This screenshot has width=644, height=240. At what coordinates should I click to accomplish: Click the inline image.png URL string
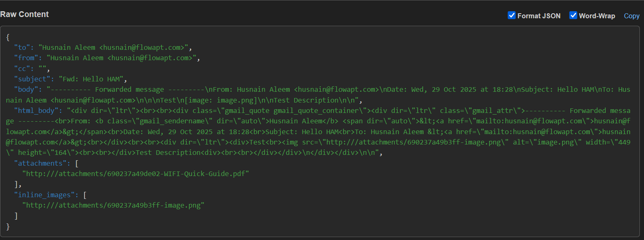113,205
